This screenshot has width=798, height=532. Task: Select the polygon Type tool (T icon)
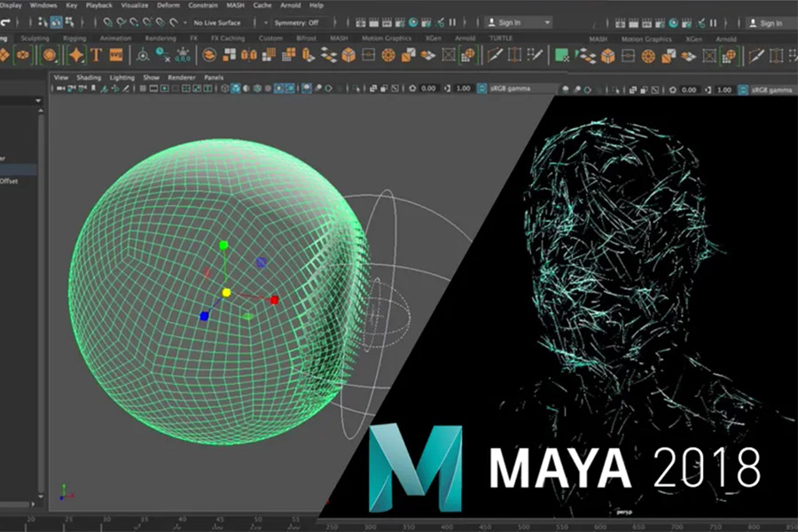click(x=97, y=55)
